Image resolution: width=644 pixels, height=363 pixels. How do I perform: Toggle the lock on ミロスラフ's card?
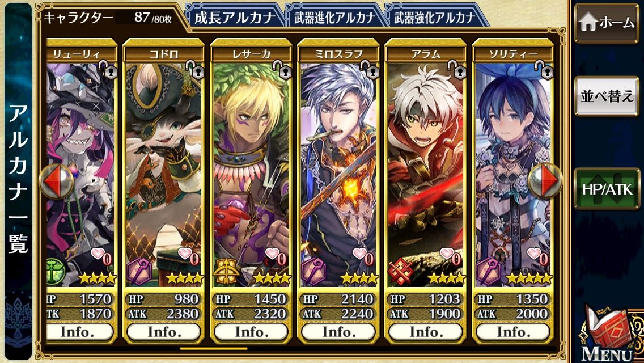pos(369,69)
